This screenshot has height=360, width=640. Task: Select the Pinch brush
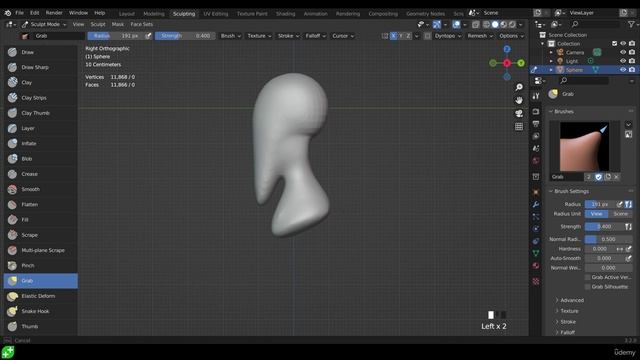40,266
